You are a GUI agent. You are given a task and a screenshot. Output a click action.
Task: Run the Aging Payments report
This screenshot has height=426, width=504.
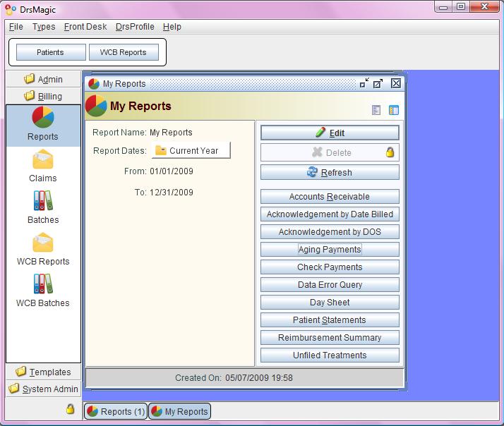[330, 249]
